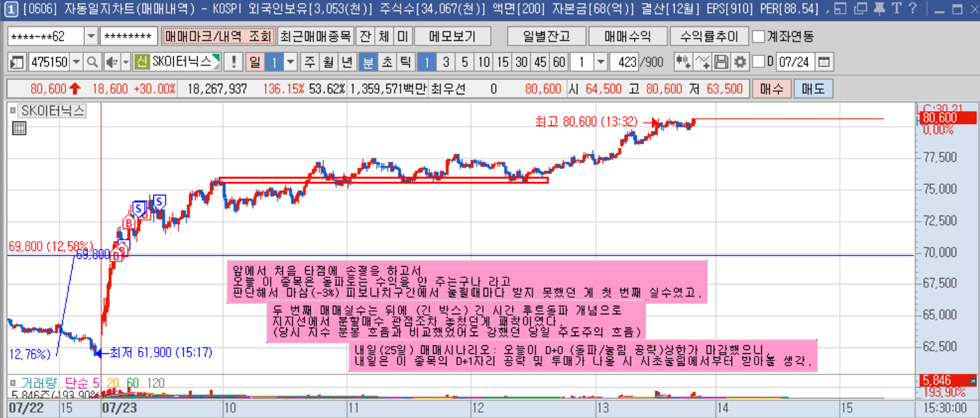
Task: Expand the stock code 475150 dropdown
Action: click(77, 62)
